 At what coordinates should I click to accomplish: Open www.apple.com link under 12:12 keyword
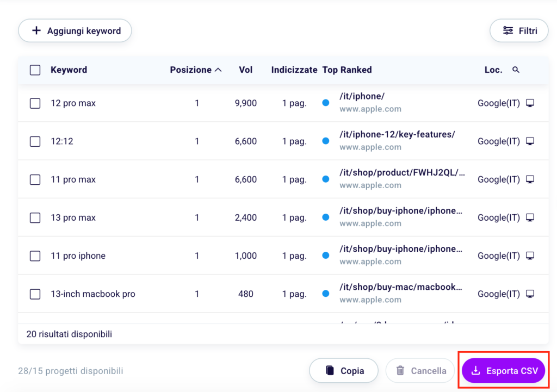point(370,147)
